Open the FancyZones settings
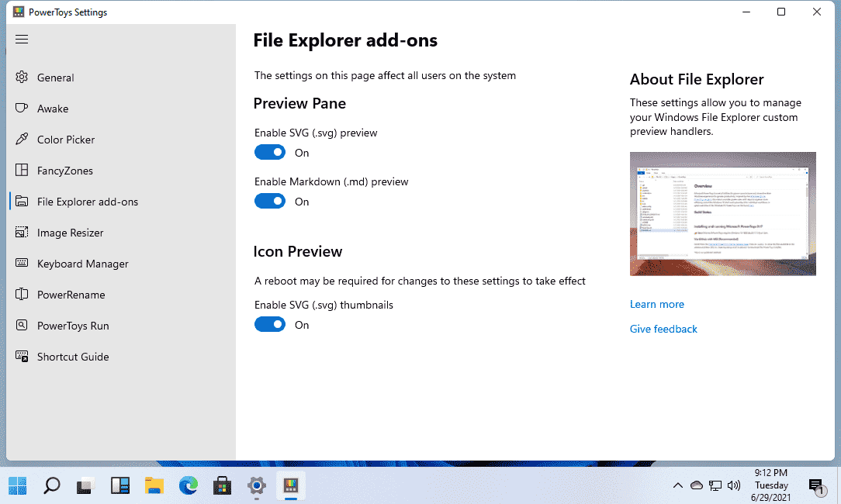This screenshot has width=841, height=504. 123,171
